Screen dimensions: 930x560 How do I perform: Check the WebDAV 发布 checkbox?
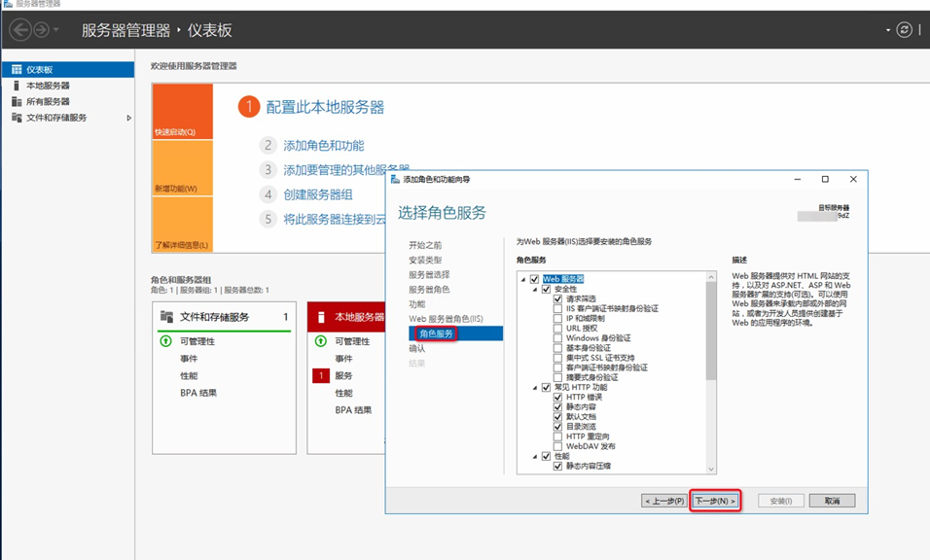(558, 446)
